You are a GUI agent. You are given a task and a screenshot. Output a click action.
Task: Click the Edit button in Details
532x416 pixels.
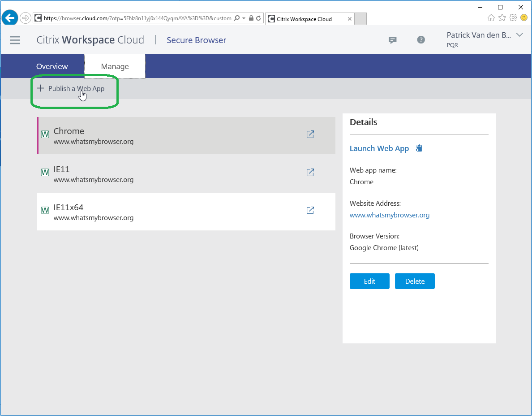click(x=369, y=281)
